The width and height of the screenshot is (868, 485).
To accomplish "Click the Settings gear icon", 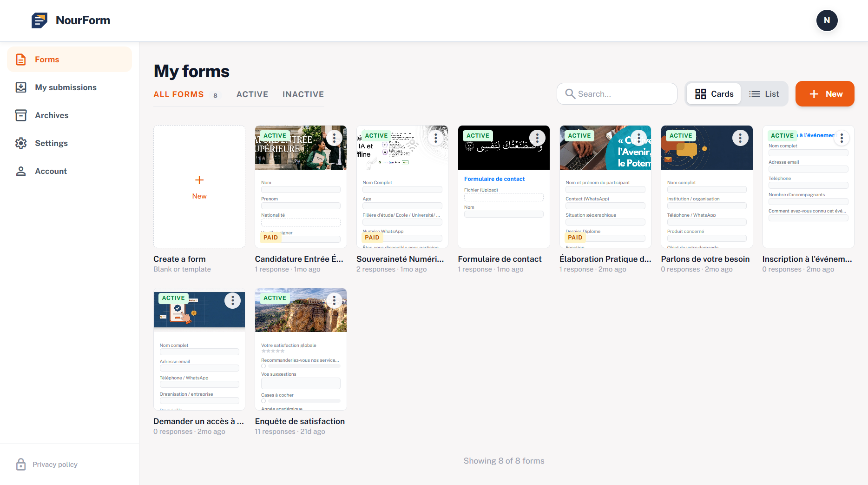I will (x=21, y=143).
